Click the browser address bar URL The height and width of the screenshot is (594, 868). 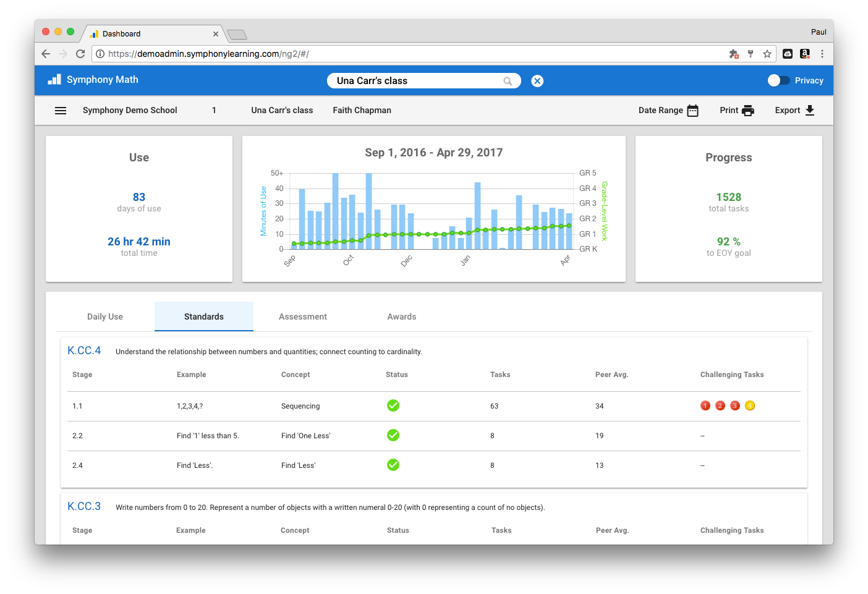(208, 54)
